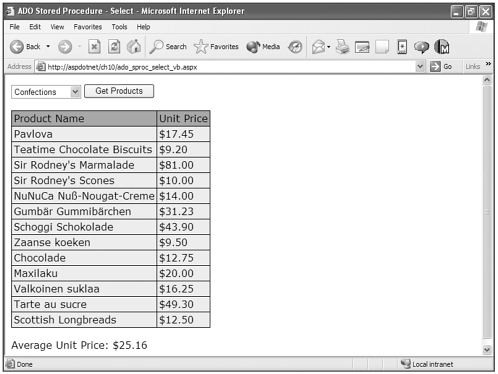
Task: Open the Mail dropdown arrow
Action: click(x=329, y=47)
